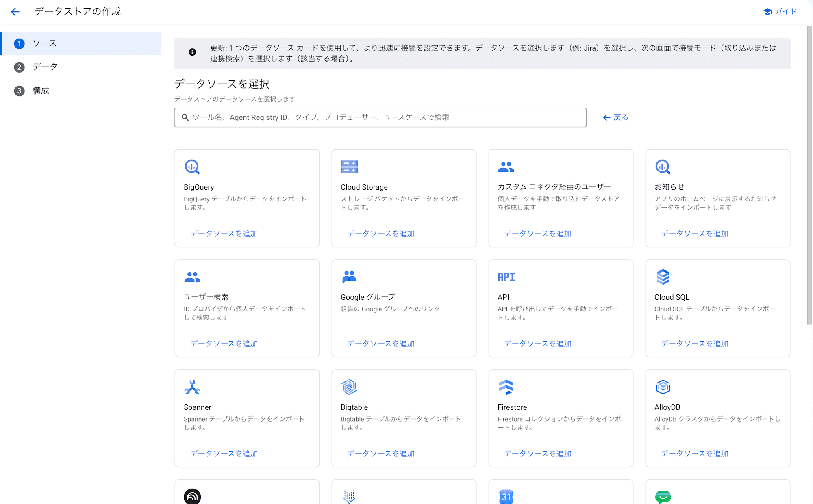Click the info icon in update banner
This screenshot has height=504, width=813.
[x=192, y=52]
